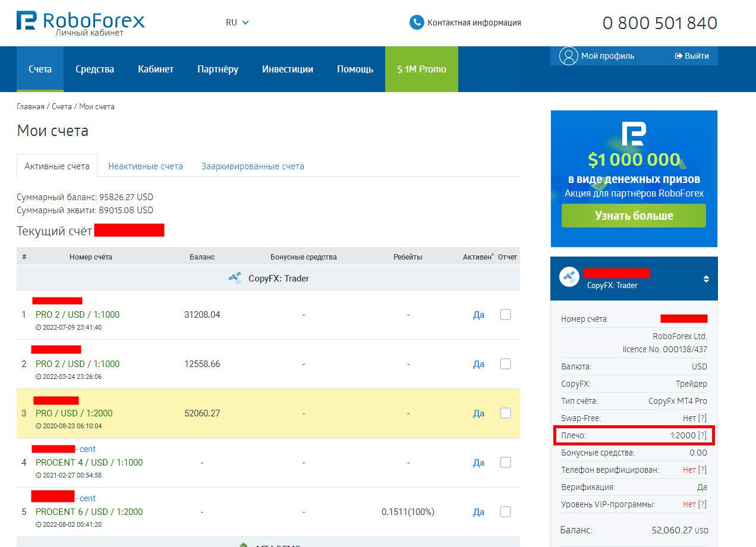
Task: Open the RU language dropdown
Action: [x=237, y=23]
